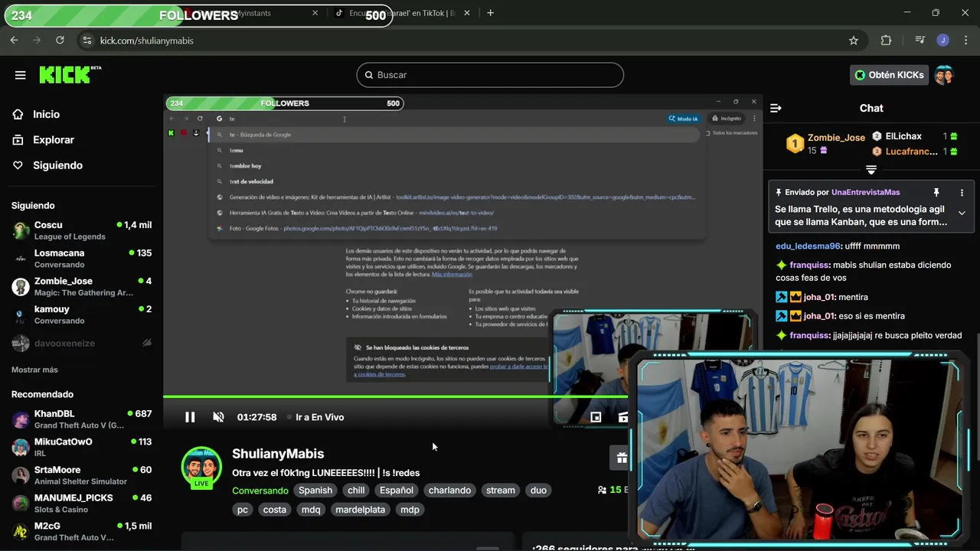The image size is (980, 551).
Task: Bookmark this page star icon
Action: [853, 41]
